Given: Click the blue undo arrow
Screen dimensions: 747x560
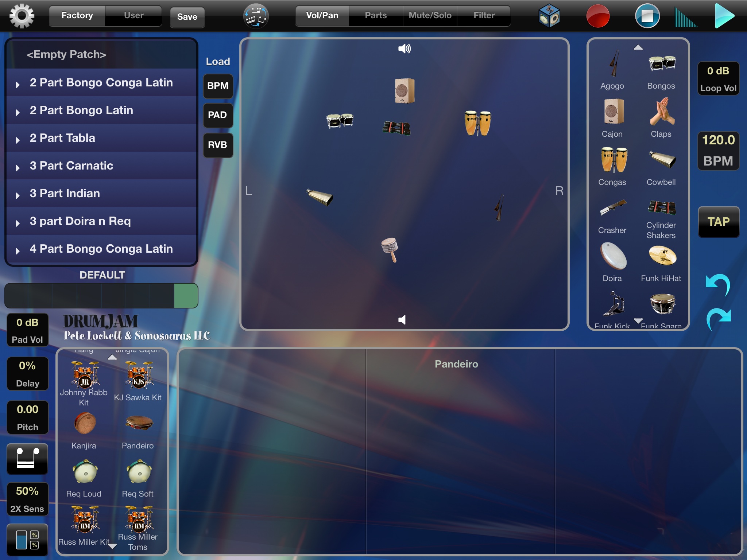Looking at the screenshot, I should (x=717, y=285).
